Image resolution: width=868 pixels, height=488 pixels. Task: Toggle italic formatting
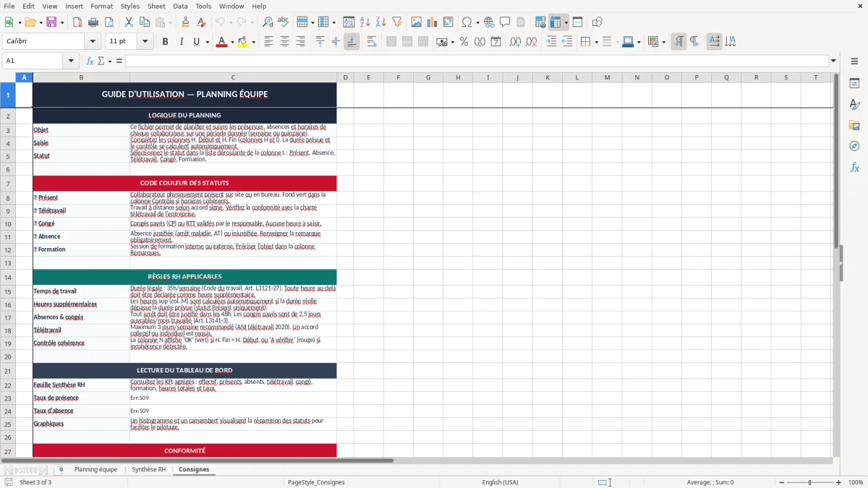181,42
